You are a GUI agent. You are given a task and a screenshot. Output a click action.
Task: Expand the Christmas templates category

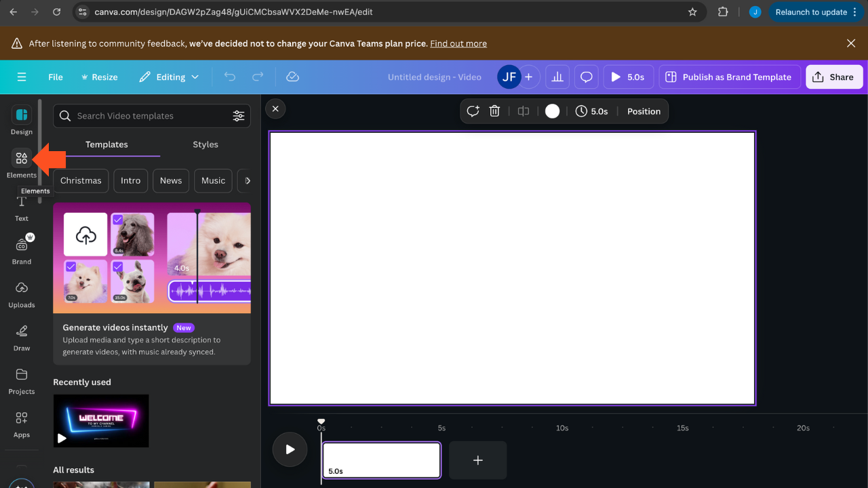pyautogui.click(x=80, y=180)
